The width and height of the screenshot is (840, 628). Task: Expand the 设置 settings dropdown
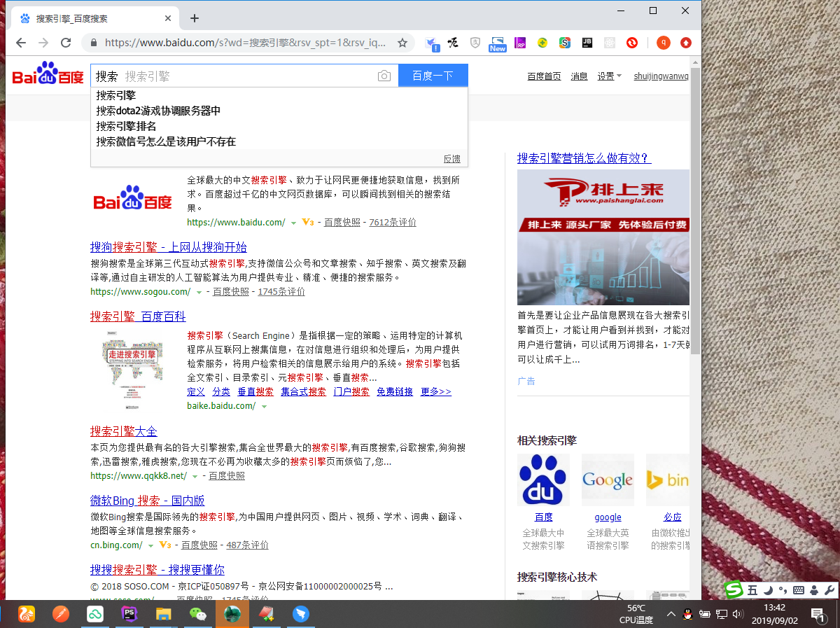point(609,76)
